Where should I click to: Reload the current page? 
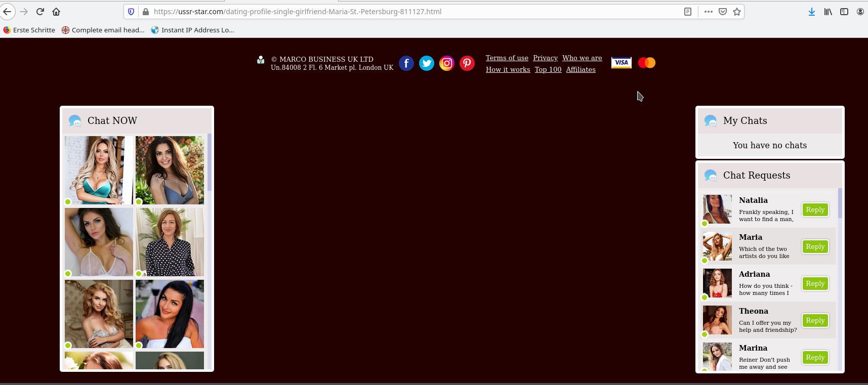pos(40,12)
